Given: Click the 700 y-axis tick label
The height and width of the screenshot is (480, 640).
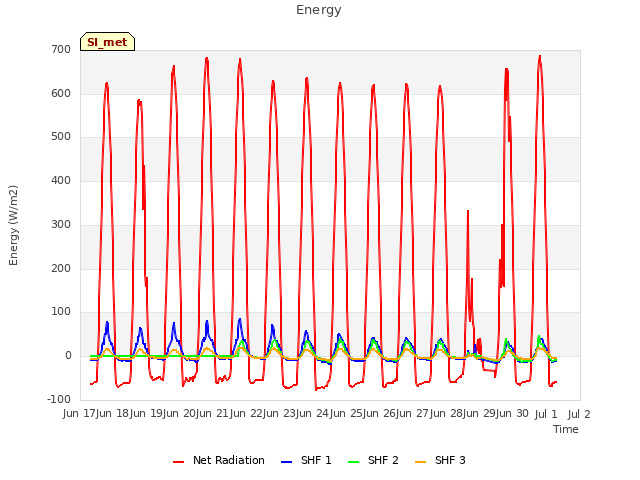Looking at the screenshot, I should pos(61,49).
